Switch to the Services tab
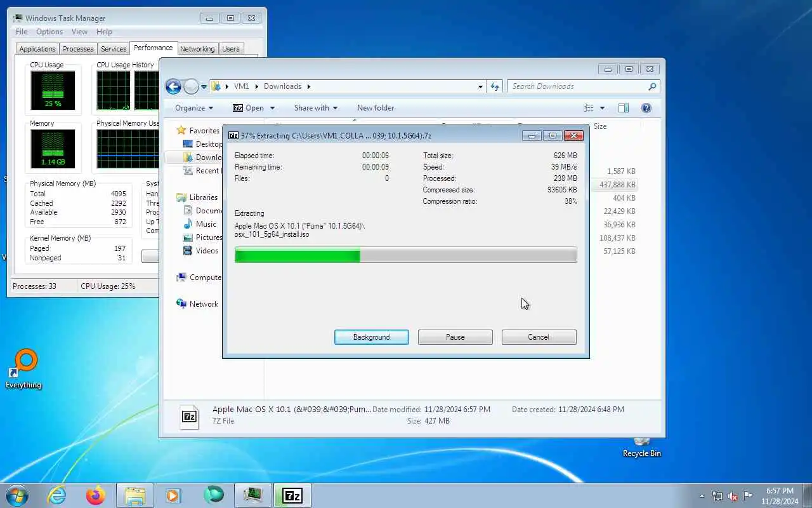The image size is (812, 508). point(114,49)
